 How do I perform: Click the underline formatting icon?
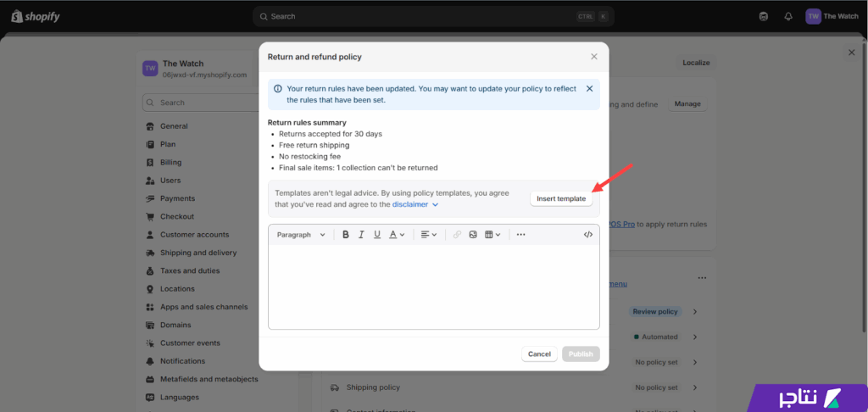377,235
